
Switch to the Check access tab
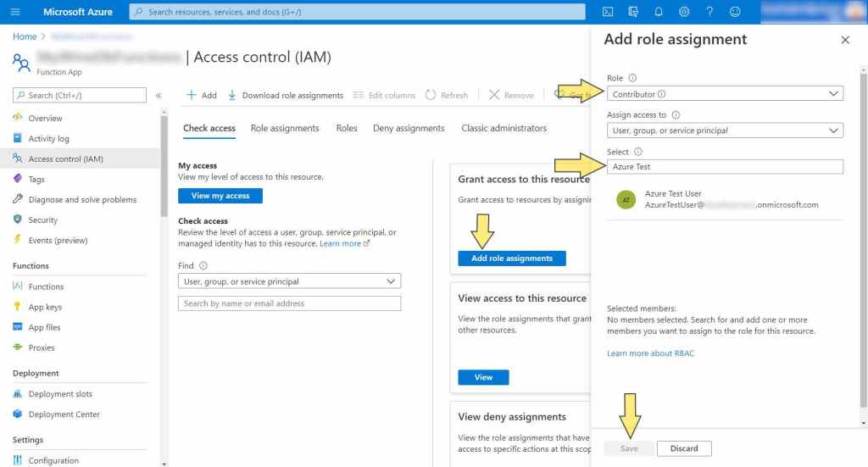tap(209, 128)
